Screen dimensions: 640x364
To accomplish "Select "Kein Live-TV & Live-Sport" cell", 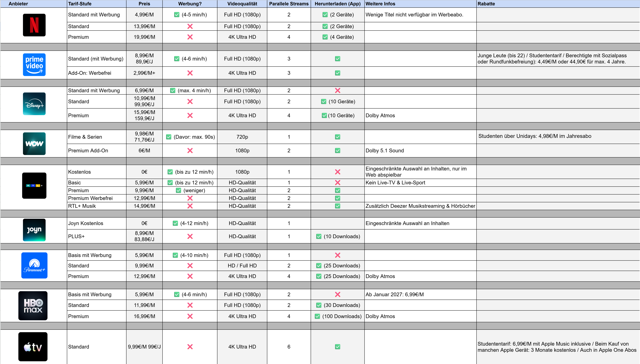I will [x=420, y=183].
